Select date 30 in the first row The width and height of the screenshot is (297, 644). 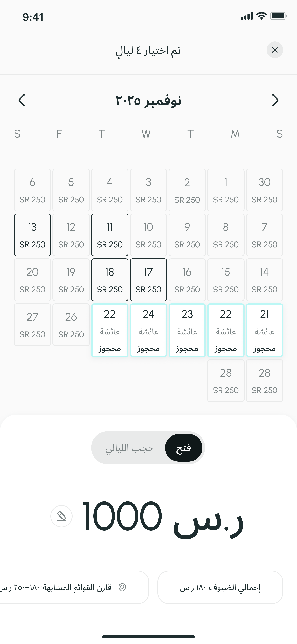point(265,190)
